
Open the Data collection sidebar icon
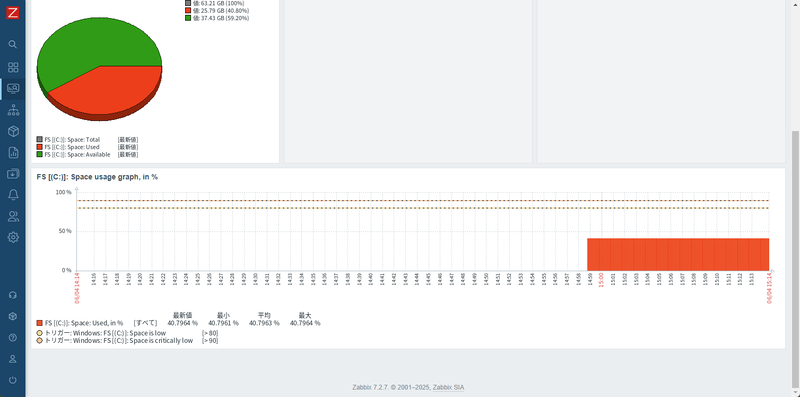click(x=13, y=173)
